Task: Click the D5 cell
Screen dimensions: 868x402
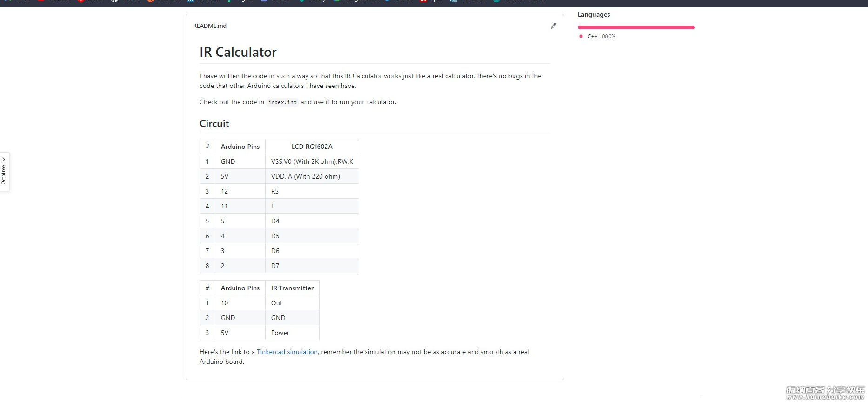Action: pyautogui.click(x=312, y=236)
